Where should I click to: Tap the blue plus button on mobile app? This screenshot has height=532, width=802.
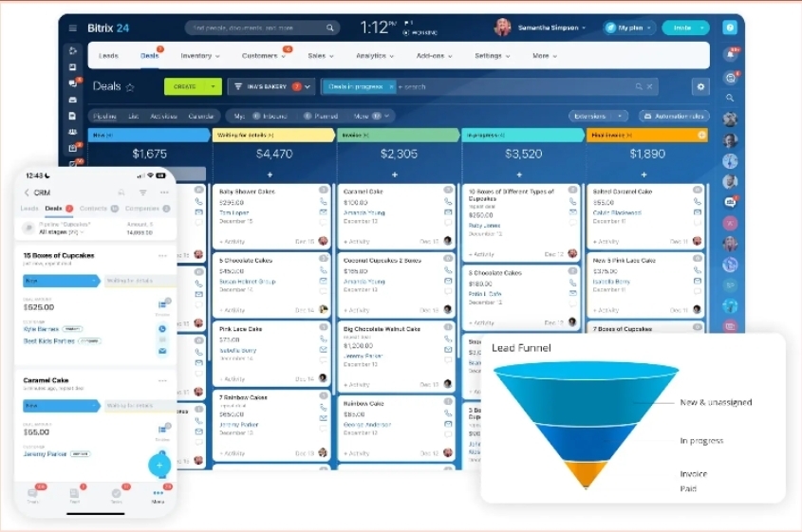(x=159, y=465)
